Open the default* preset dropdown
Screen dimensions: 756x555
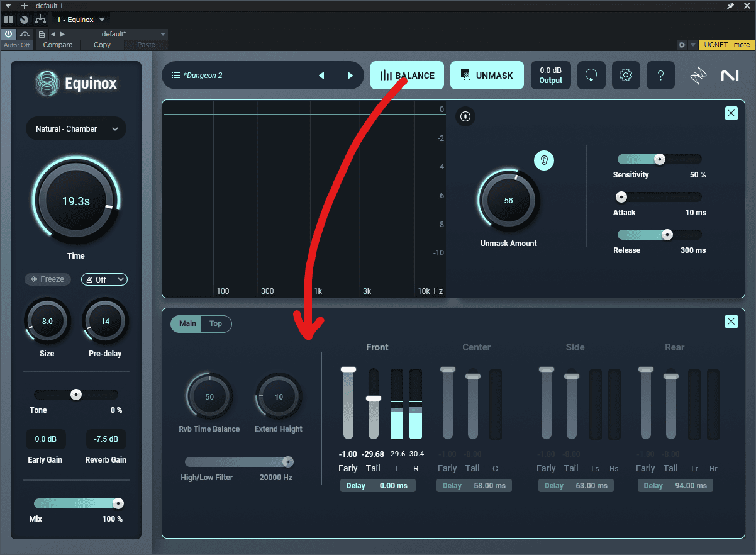[118, 34]
